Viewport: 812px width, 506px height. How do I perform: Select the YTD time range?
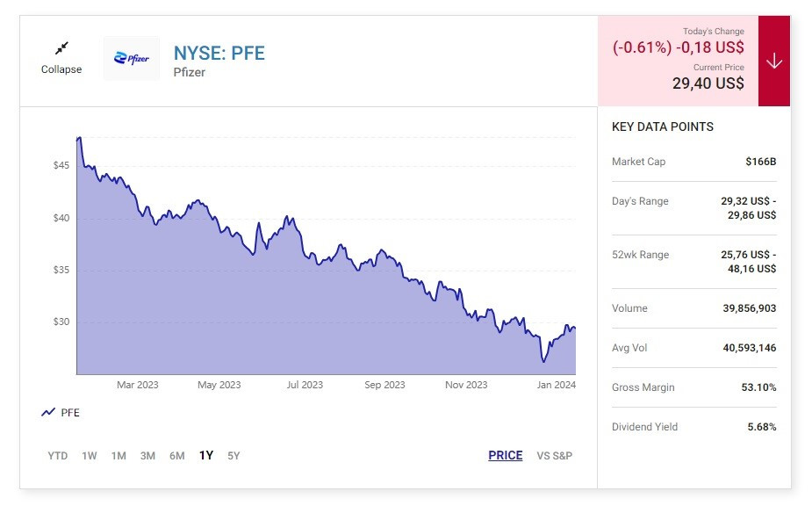pyautogui.click(x=57, y=455)
